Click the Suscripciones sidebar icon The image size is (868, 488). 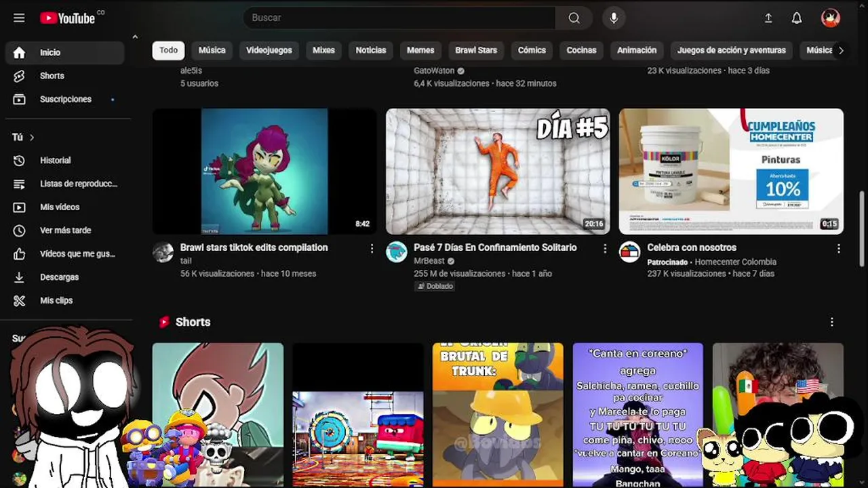pos(19,99)
